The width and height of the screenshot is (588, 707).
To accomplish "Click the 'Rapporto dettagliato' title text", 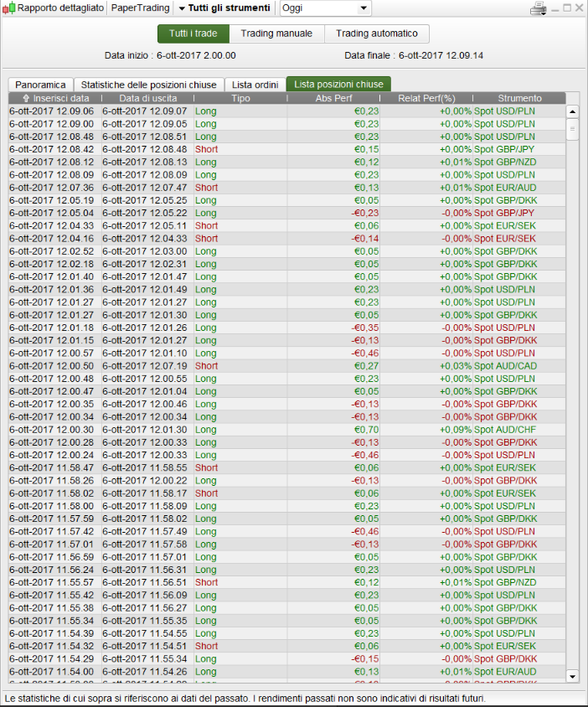I will coord(61,8).
